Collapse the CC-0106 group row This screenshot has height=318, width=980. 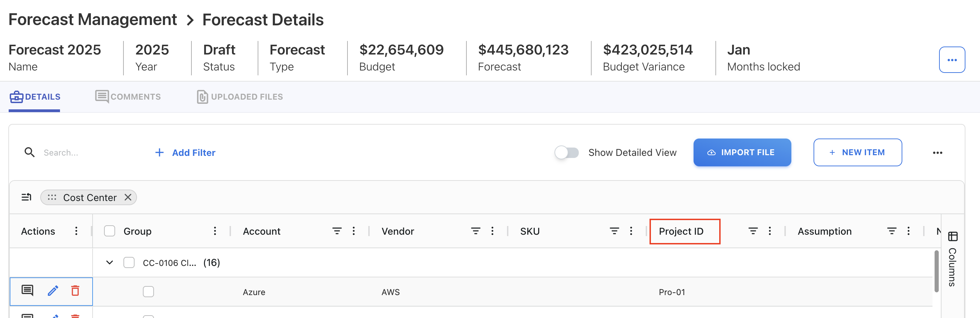pos(110,262)
